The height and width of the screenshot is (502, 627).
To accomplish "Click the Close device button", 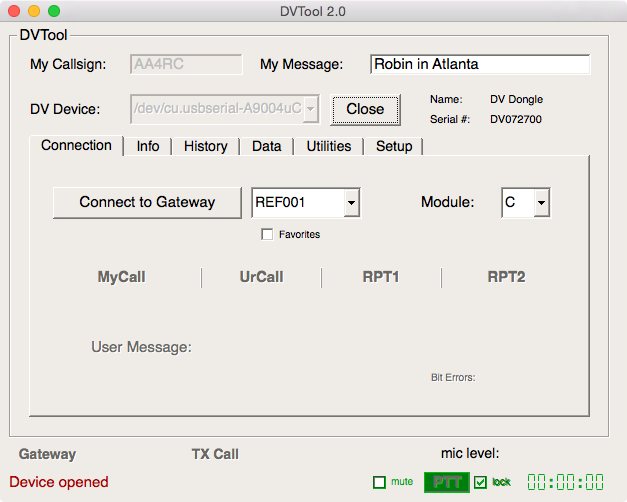I will coord(365,109).
